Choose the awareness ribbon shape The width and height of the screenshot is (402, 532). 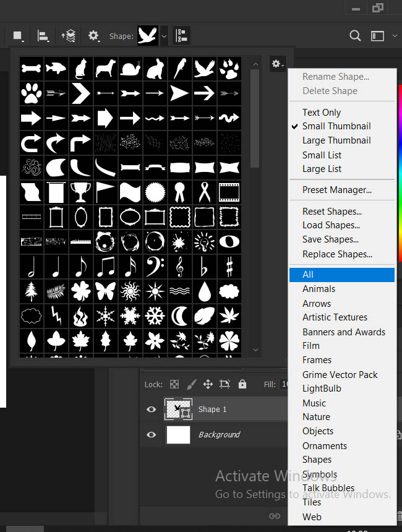pos(205,192)
